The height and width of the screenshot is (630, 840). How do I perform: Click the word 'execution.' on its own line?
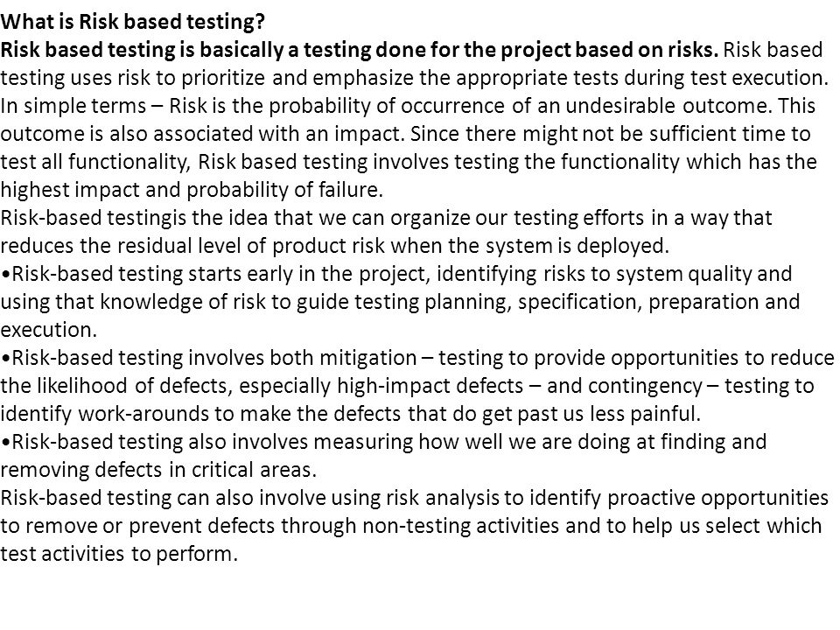point(49,330)
